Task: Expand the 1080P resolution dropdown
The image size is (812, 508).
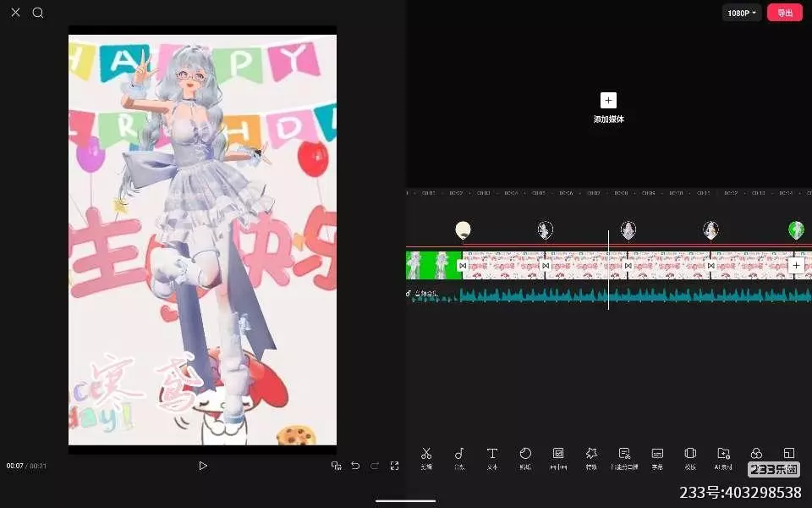Action: pyautogui.click(x=742, y=13)
